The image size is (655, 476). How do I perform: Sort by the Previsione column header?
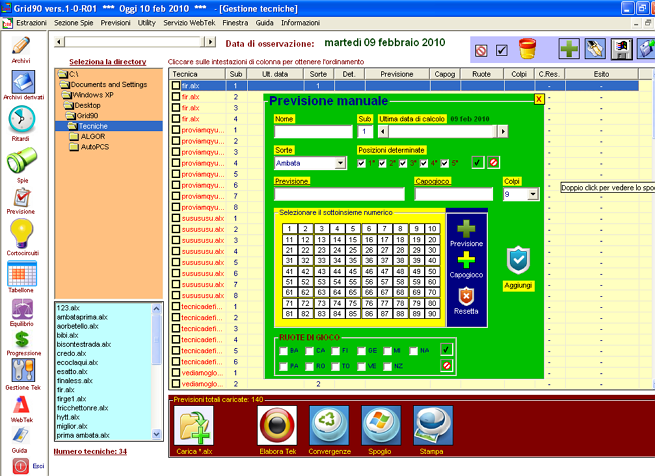[397, 74]
